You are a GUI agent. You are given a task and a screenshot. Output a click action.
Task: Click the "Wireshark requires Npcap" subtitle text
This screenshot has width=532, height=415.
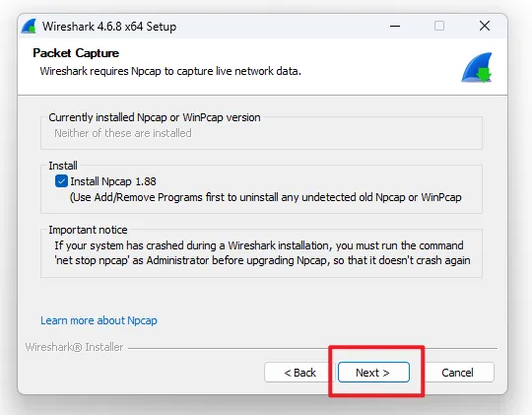(x=170, y=71)
